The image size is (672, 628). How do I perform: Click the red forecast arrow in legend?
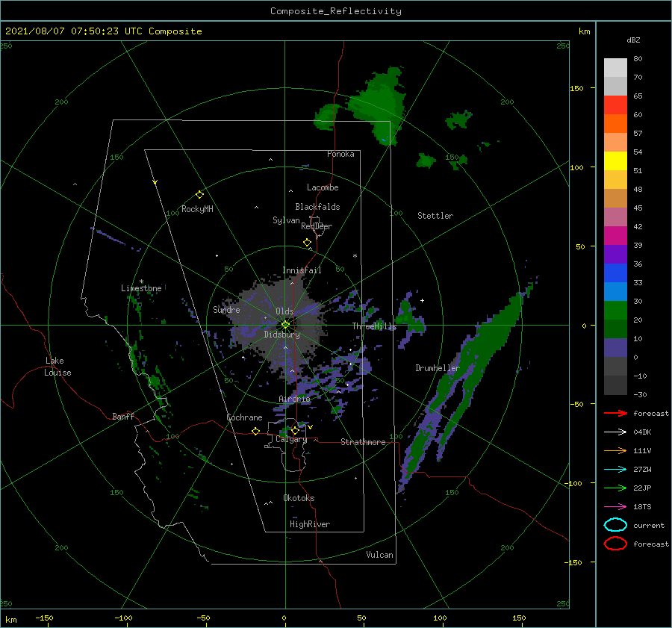[615, 413]
